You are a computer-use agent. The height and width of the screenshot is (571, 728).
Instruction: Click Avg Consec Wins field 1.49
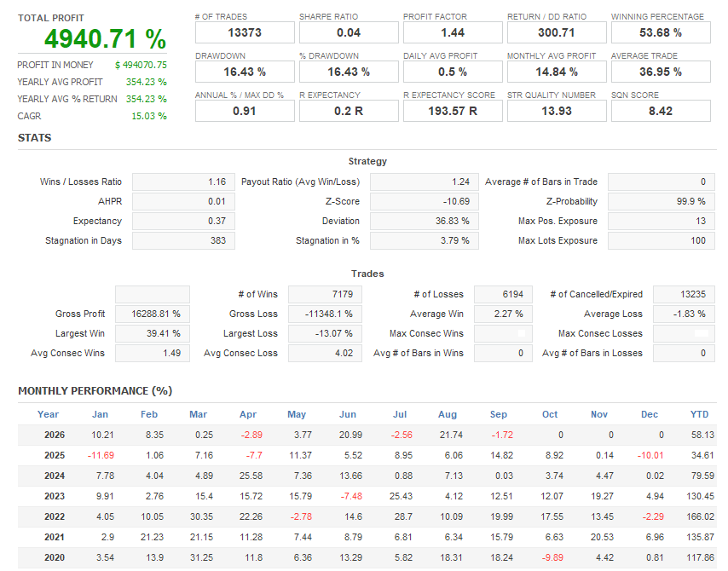(x=153, y=353)
